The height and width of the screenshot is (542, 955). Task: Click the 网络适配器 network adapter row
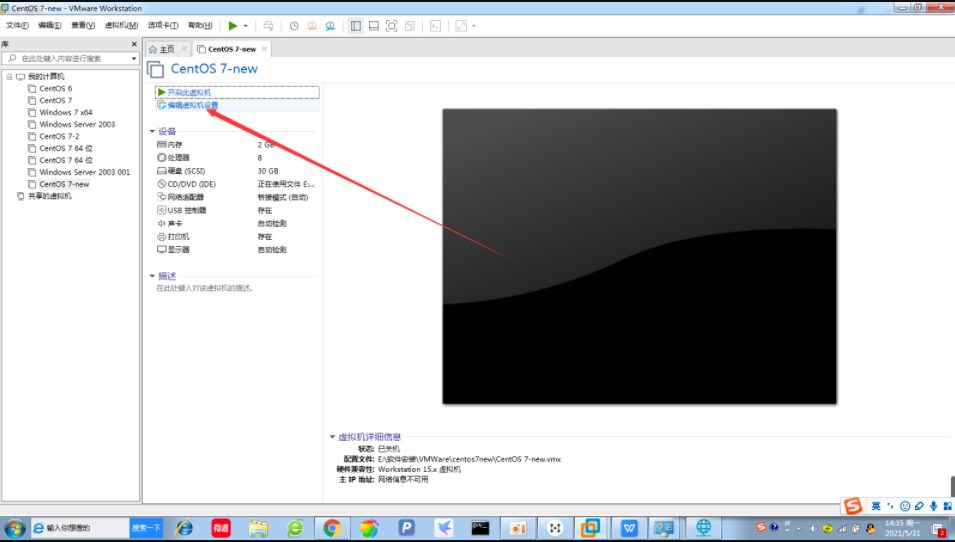pos(236,197)
